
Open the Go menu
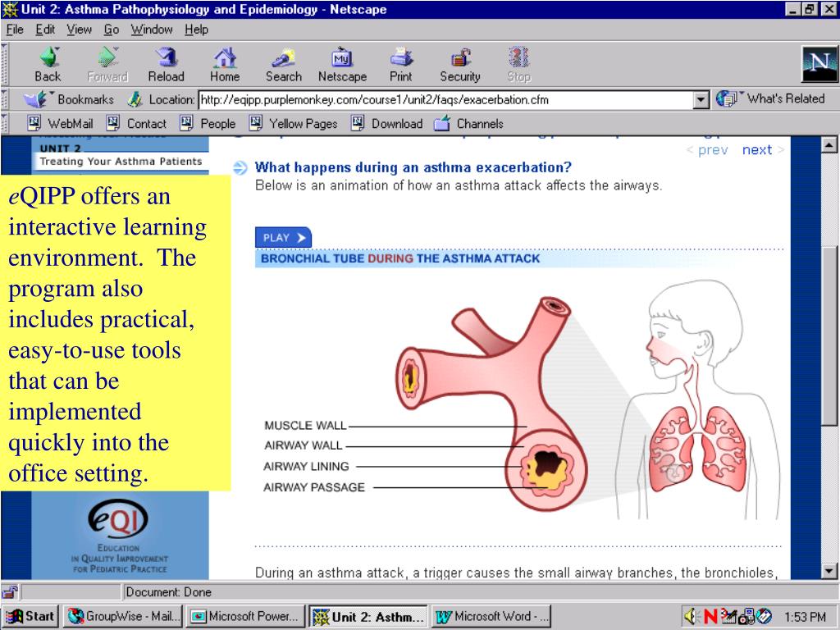pos(112,30)
